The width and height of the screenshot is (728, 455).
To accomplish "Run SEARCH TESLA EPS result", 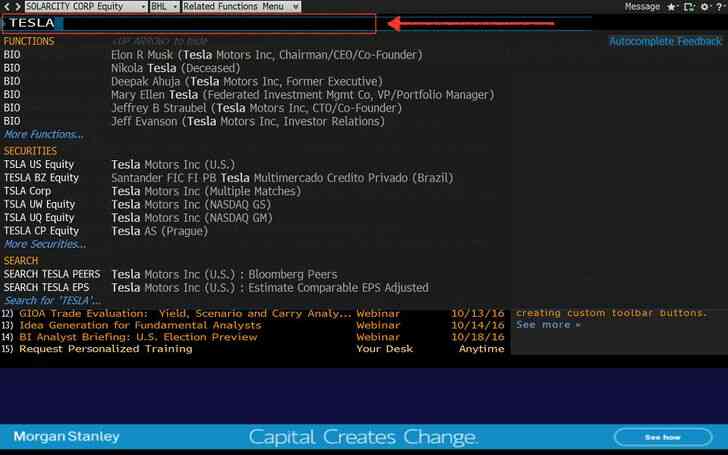I will pyautogui.click(x=216, y=288).
